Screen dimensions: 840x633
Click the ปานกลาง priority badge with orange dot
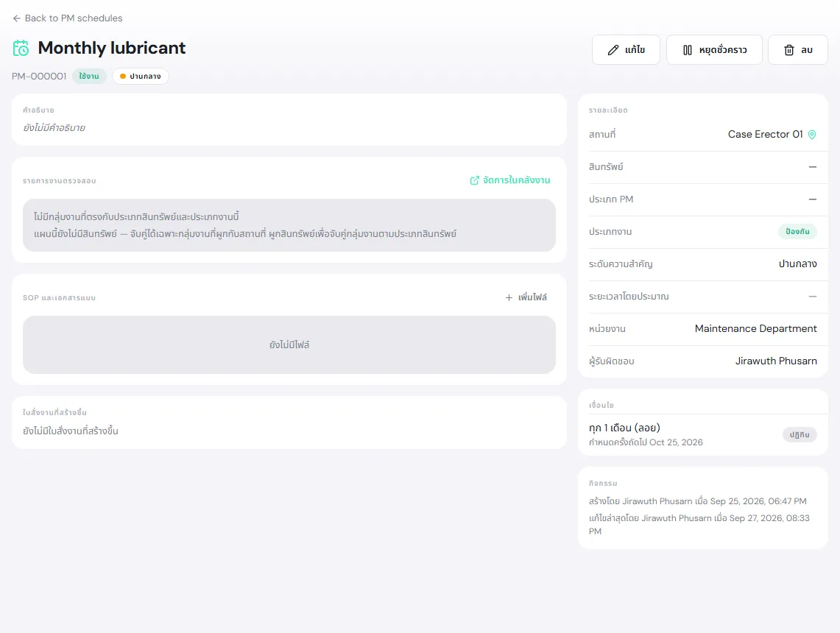click(x=141, y=76)
